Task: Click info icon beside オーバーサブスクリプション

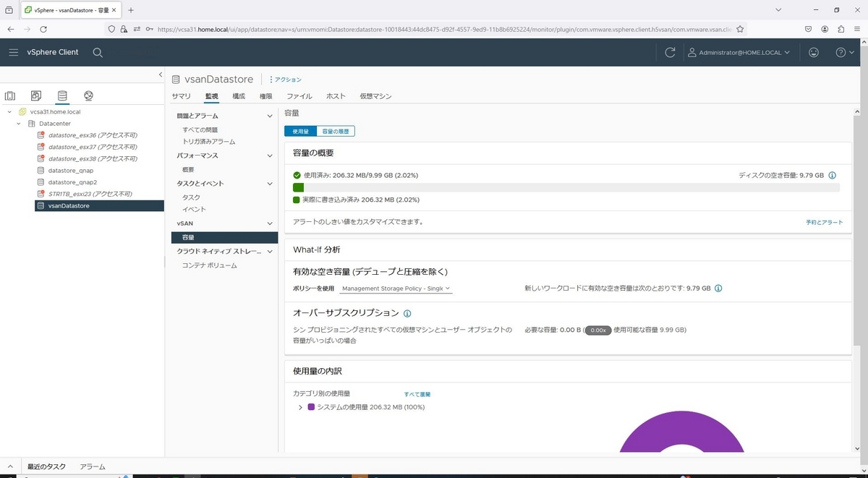Action: (x=407, y=313)
